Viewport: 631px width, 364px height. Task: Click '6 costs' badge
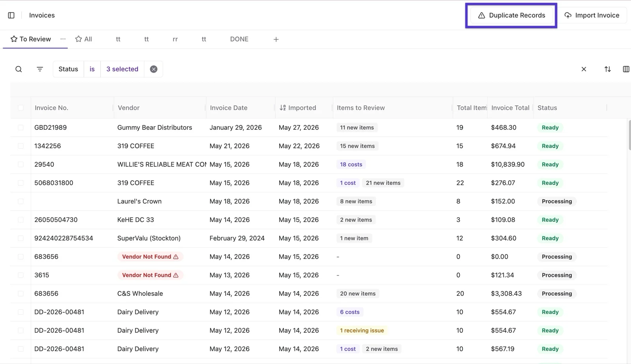pyautogui.click(x=350, y=312)
